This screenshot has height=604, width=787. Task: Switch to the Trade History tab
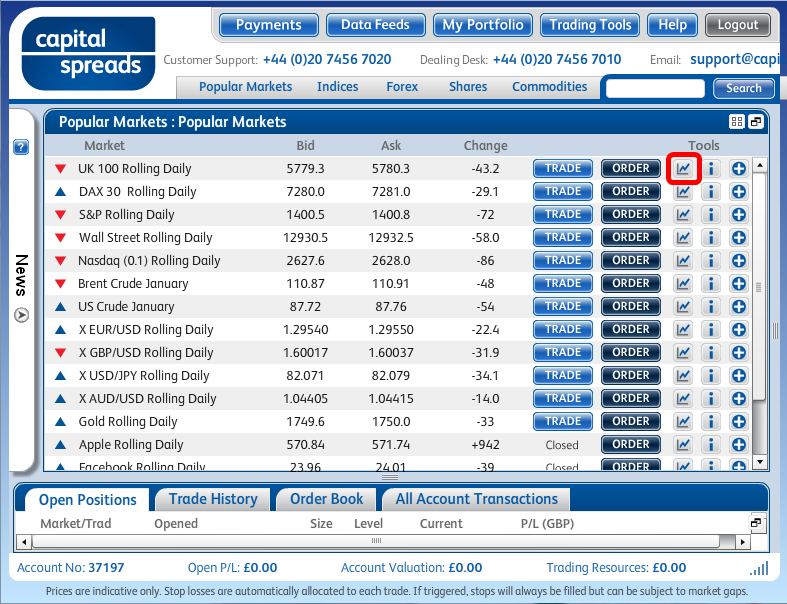pos(213,499)
